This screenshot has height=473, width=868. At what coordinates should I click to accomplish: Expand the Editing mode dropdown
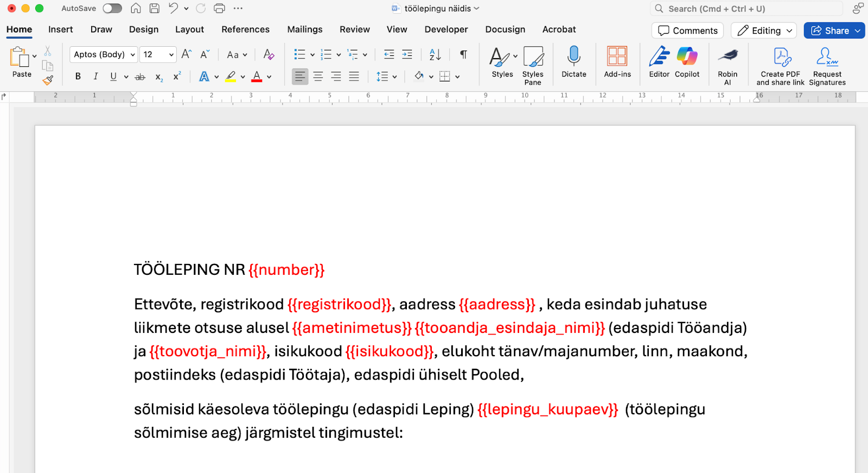coord(765,31)
